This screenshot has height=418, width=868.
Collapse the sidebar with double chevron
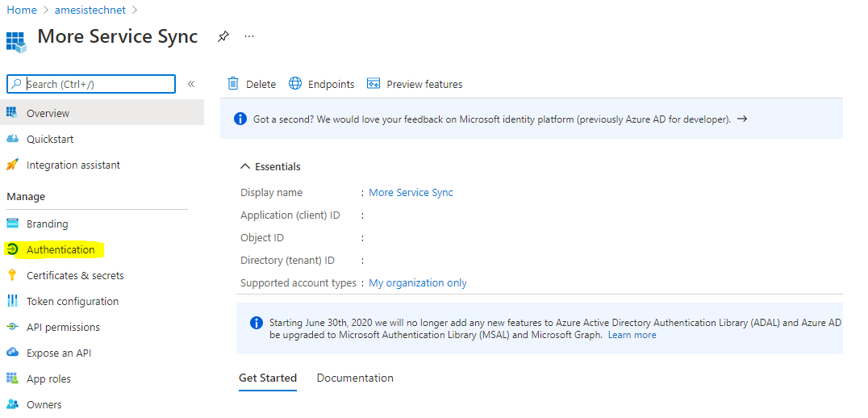coord(191,84)
